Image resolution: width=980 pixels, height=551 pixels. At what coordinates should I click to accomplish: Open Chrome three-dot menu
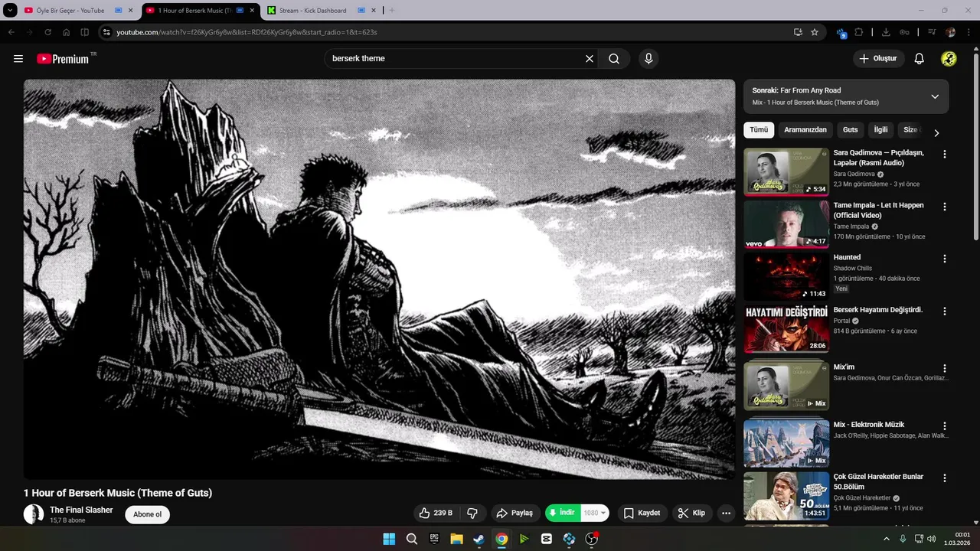[969, 32]
